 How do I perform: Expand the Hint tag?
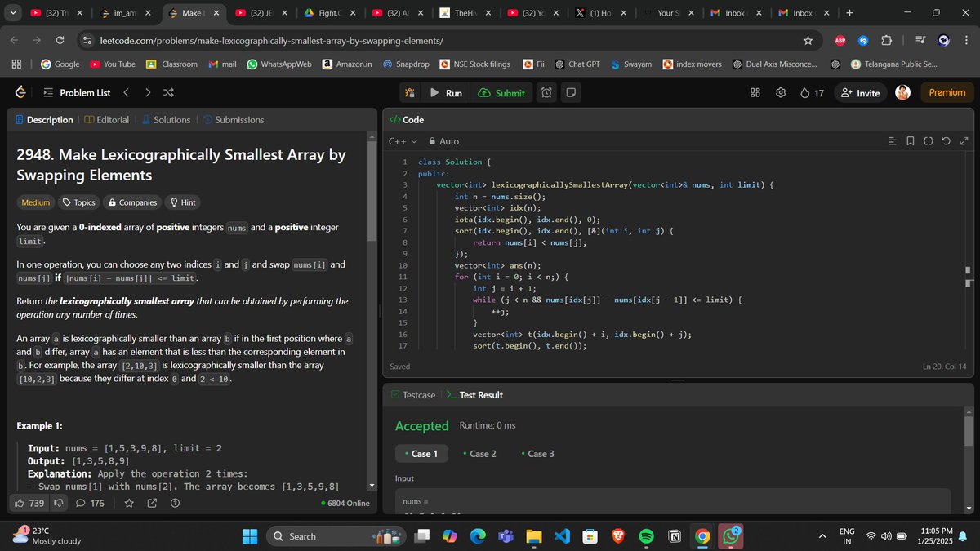[x=182, y=202]
